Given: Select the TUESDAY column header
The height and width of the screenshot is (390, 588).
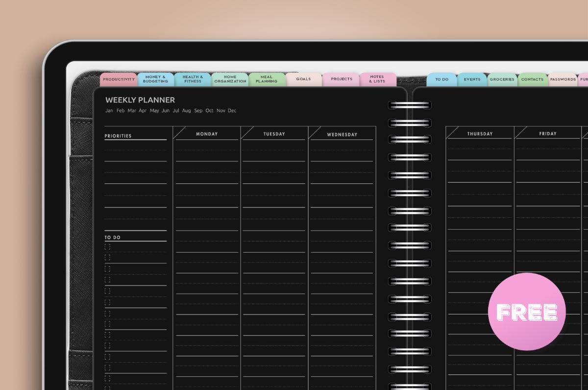Looking at the screenshot, I should (x=274, y=134).
